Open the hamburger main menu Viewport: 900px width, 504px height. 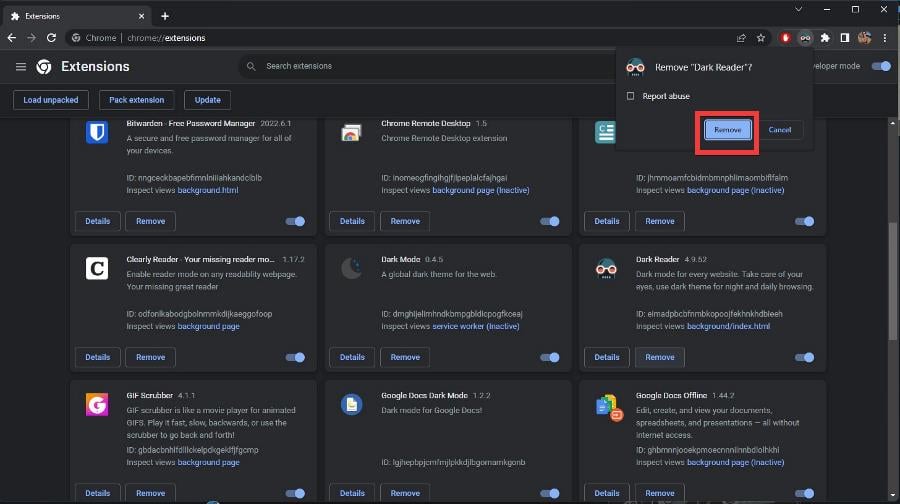pyautogui.click(x=21, y=67)
